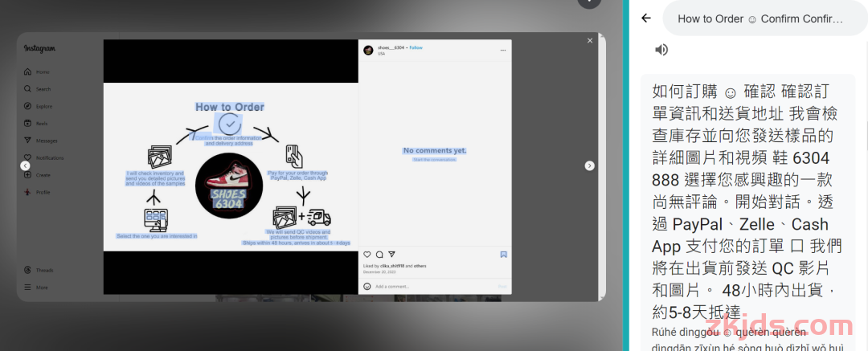Focus the Add a comment field
Screen dimensions: 868x351
click(x=435, y=286)
